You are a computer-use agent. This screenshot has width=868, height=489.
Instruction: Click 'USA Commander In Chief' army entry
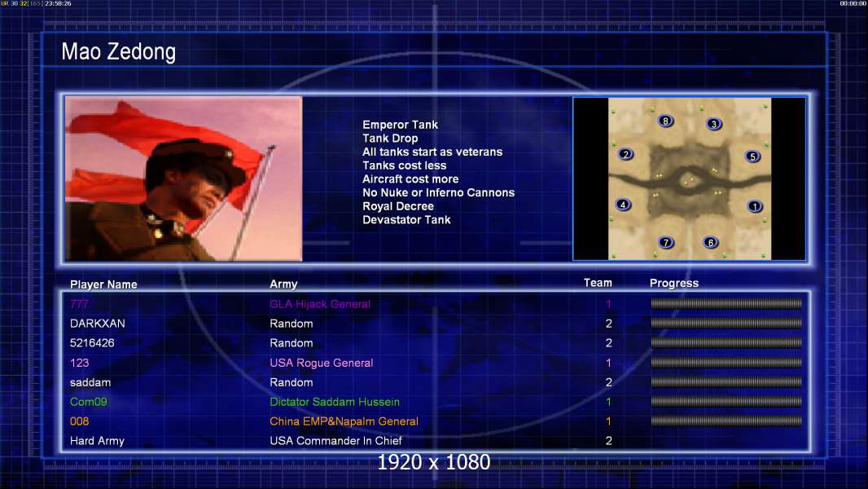335,441
